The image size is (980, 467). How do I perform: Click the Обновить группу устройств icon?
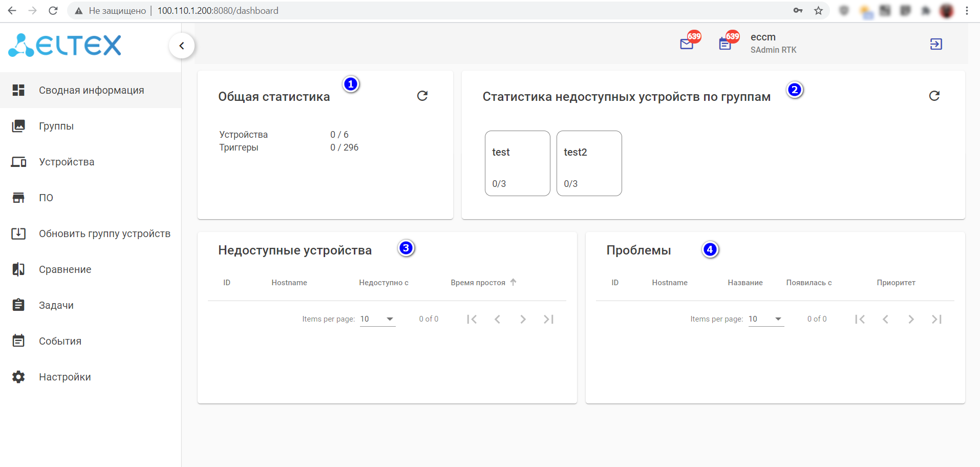point(18,233)
